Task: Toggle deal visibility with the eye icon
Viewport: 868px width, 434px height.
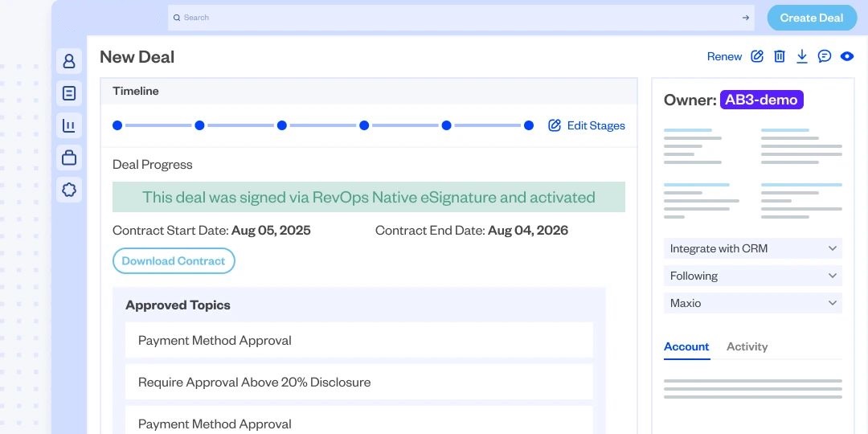Action: click(847, 56)
